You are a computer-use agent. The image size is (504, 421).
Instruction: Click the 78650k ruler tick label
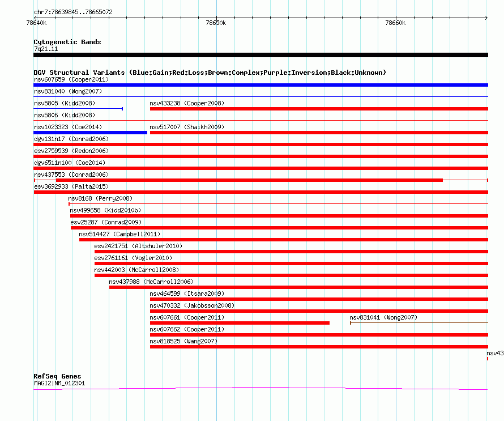coord(216,23)
